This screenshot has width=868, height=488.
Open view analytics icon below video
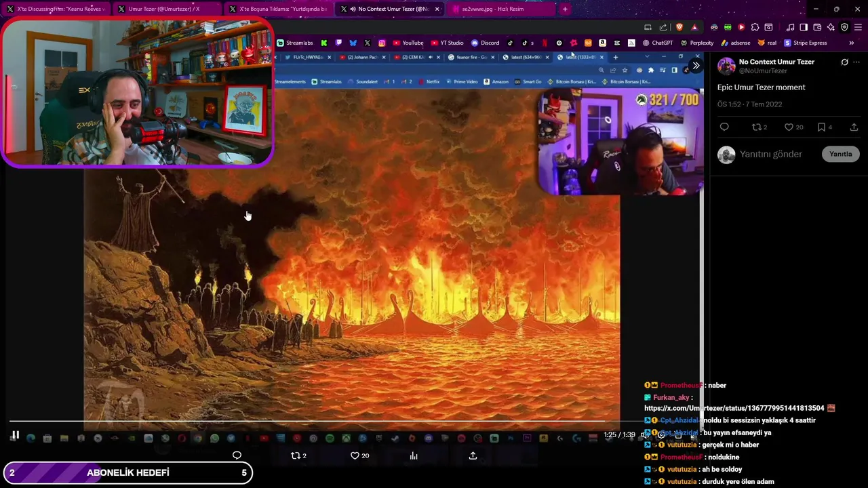tap(414, 455)
